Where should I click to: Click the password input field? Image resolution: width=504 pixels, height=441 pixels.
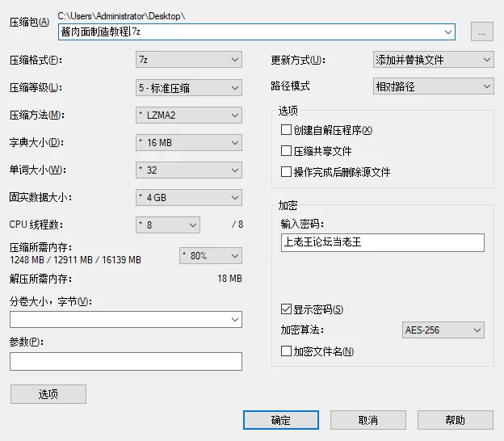coord(382,242)
